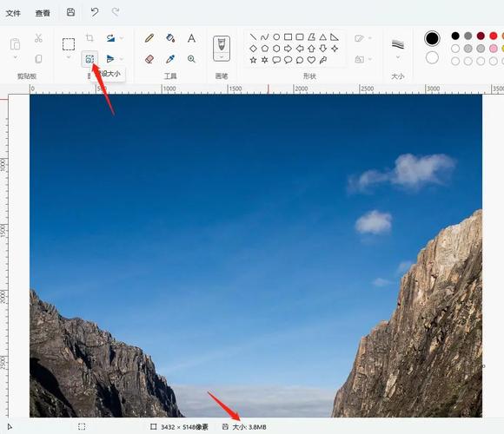Pick the small black palette swatch
Viewport: 504px width, 434px height.
pyautogui.click(x=455, y=36)
